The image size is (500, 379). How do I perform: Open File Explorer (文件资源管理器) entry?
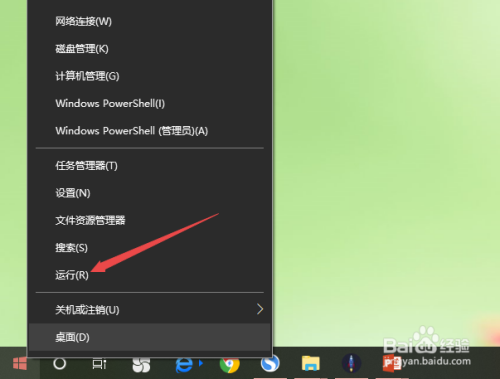click(x=150, y=220)
